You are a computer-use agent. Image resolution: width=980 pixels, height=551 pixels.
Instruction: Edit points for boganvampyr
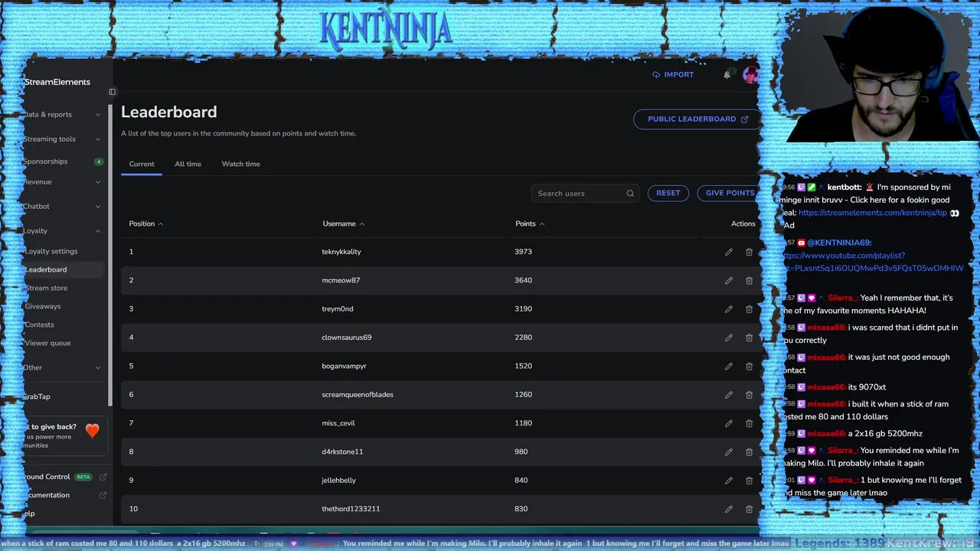click(728, 366)
